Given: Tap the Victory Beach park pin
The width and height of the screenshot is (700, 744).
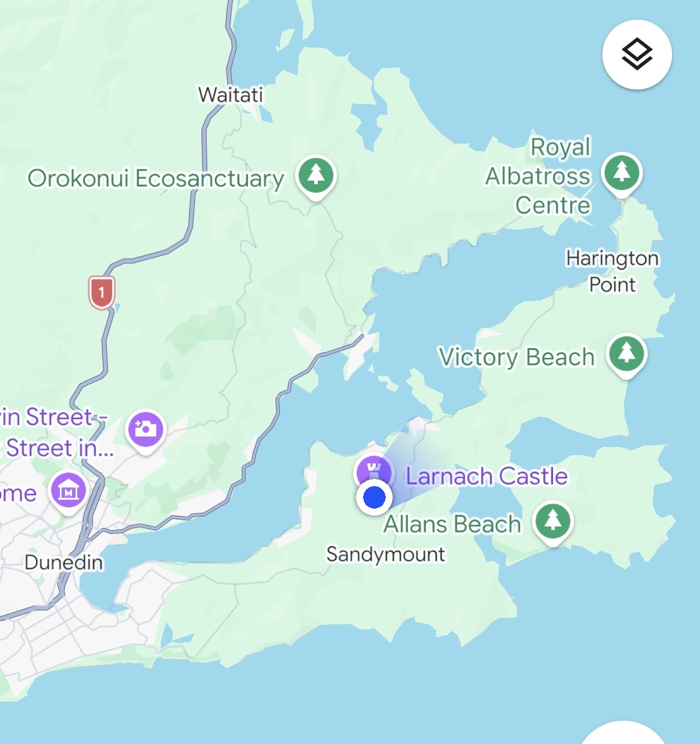Looking at the screenshot, I should 626,355.
